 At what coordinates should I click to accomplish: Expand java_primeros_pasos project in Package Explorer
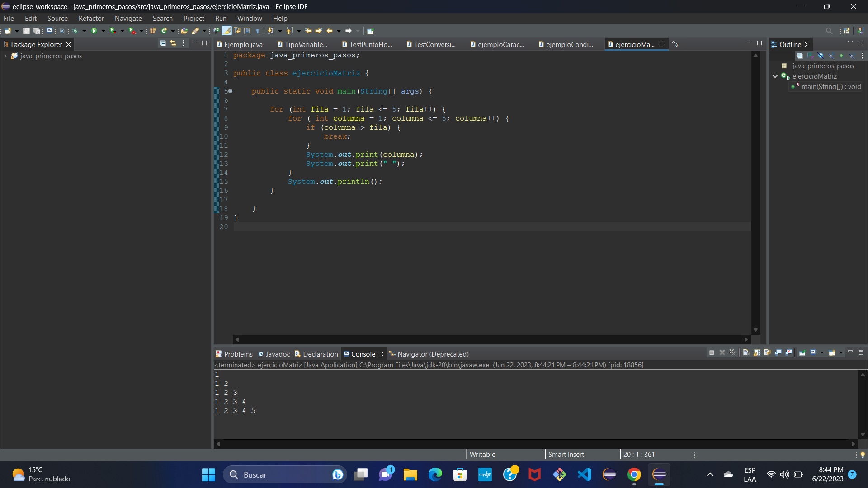pos(5,56)
